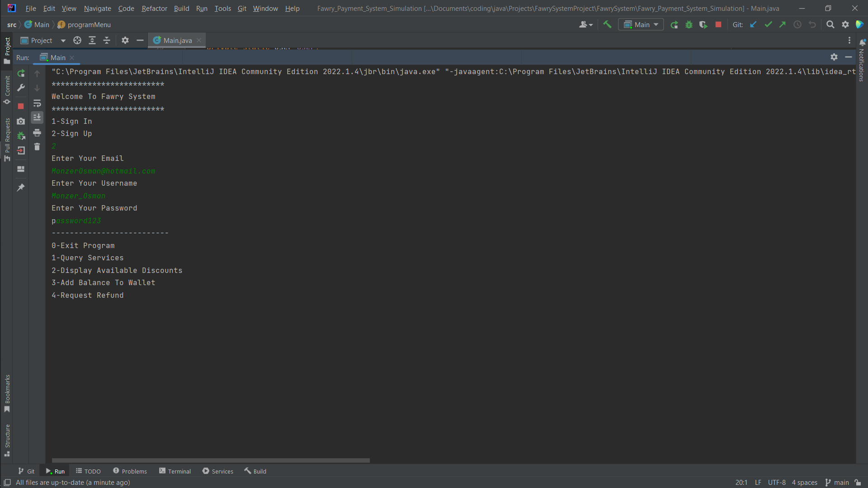
Task: Open Search Everywhere magnifier icon
Action: (x=830, y=25)
